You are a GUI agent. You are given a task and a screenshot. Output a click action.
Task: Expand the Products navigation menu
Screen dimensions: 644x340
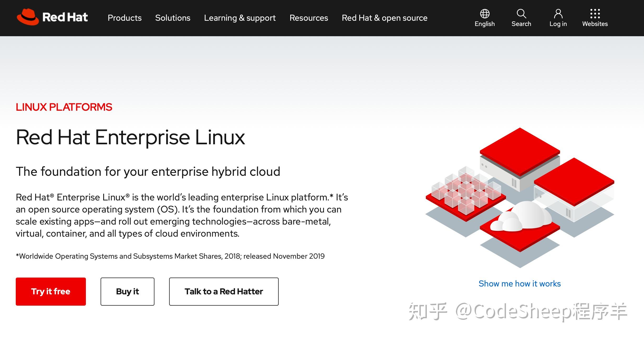coord(124,18)
